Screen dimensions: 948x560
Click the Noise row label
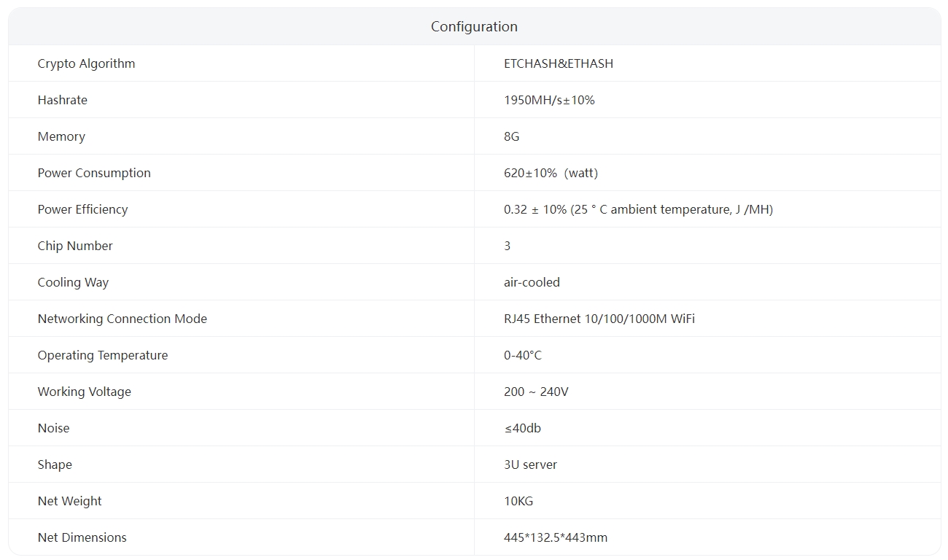pos(53,428)
